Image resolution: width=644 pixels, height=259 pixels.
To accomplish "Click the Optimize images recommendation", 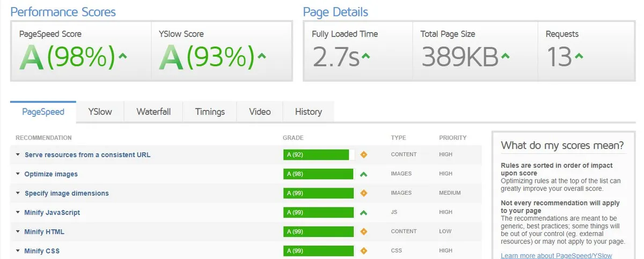I will click(51, 174).
